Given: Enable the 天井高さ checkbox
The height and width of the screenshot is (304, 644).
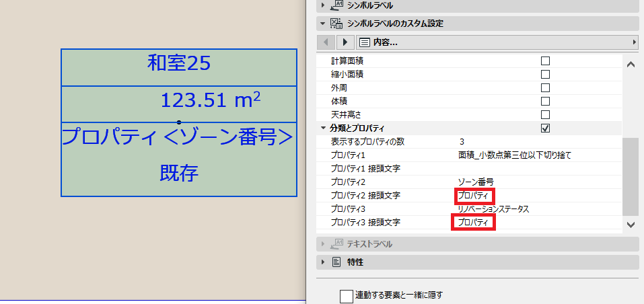Looking at the screenshot, I should (x=546, y=114).
